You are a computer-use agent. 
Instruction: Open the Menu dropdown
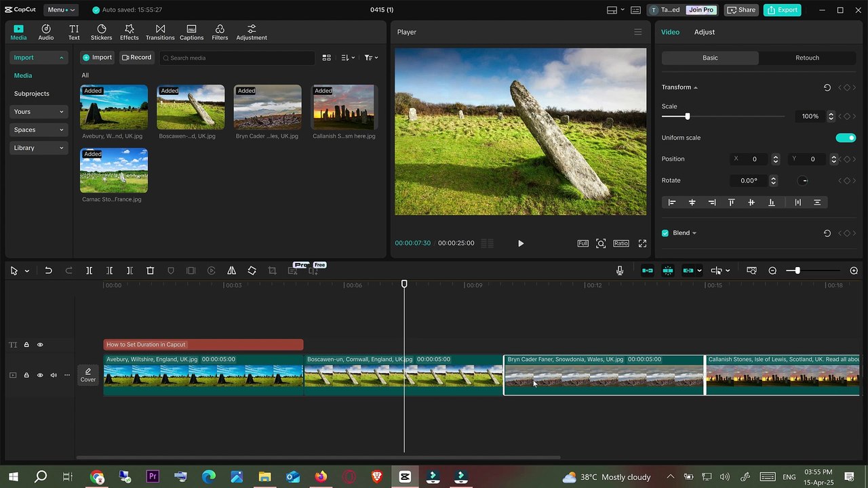[x=61, y=9]
